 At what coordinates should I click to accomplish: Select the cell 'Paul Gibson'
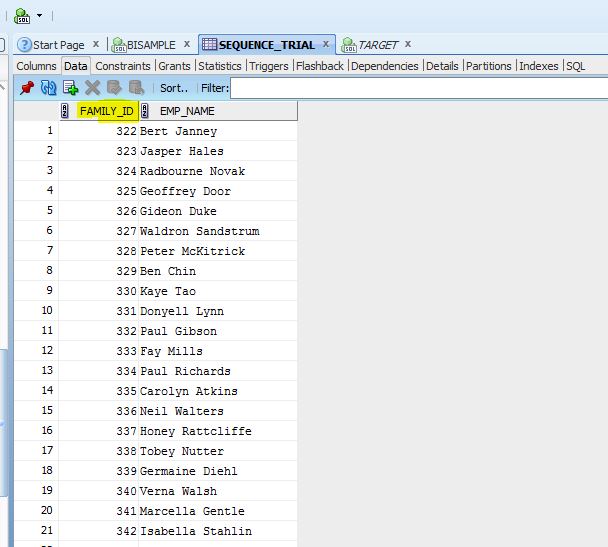[218, 331]
